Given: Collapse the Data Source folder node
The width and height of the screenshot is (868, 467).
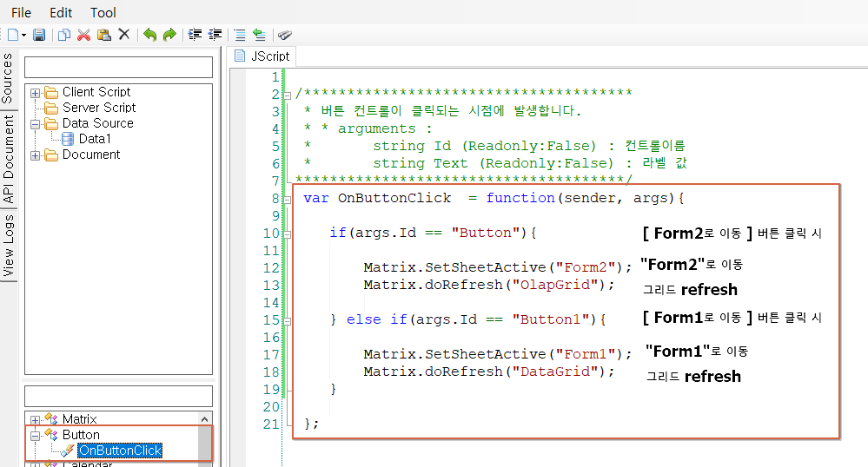Looking at the screenshot, I should coord(35,124).
